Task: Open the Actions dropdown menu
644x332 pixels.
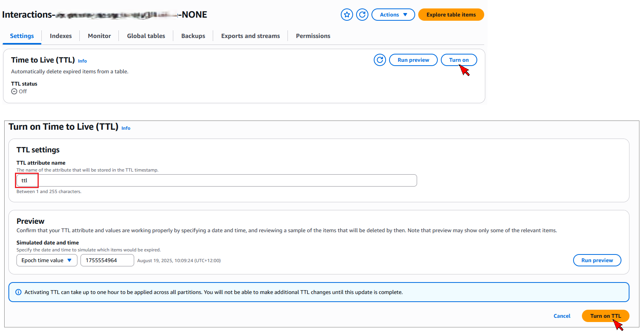Action: (393, 15)
